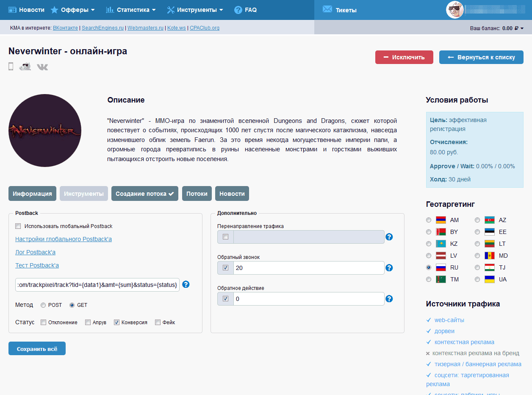Click the Azerbaijan flag icon
Viewport: 532px width, 395px height.
point(490,220)
